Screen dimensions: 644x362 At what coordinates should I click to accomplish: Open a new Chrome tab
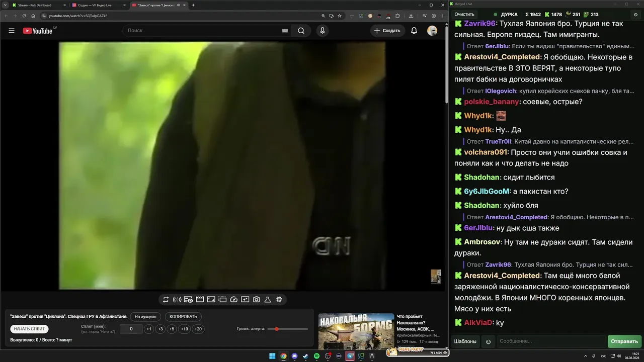point(194,5)
